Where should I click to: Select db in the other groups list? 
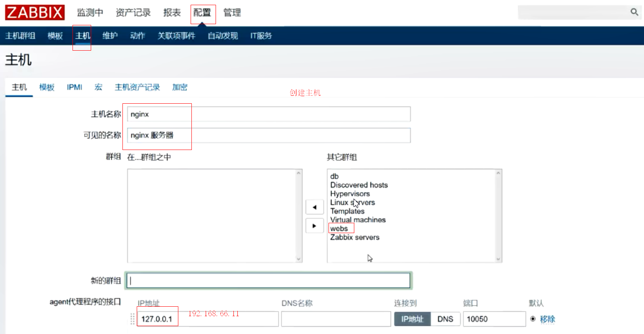click(x=334, y=176)
